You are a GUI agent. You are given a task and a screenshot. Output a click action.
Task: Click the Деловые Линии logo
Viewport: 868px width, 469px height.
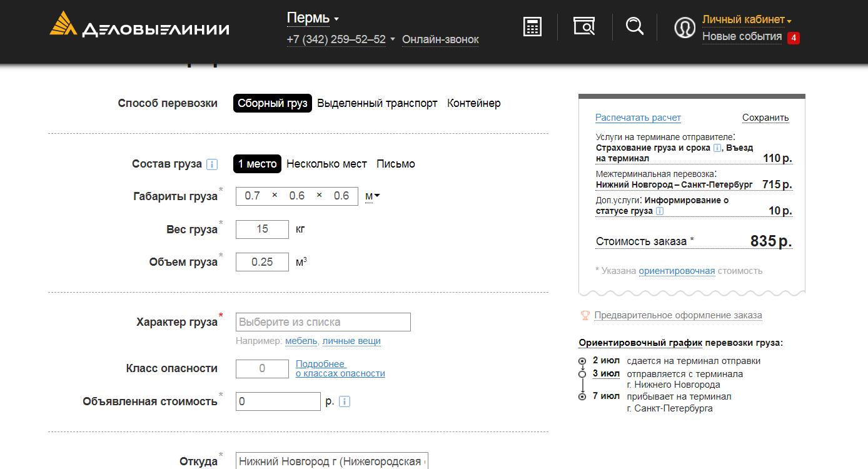click(x=139, y=25)
